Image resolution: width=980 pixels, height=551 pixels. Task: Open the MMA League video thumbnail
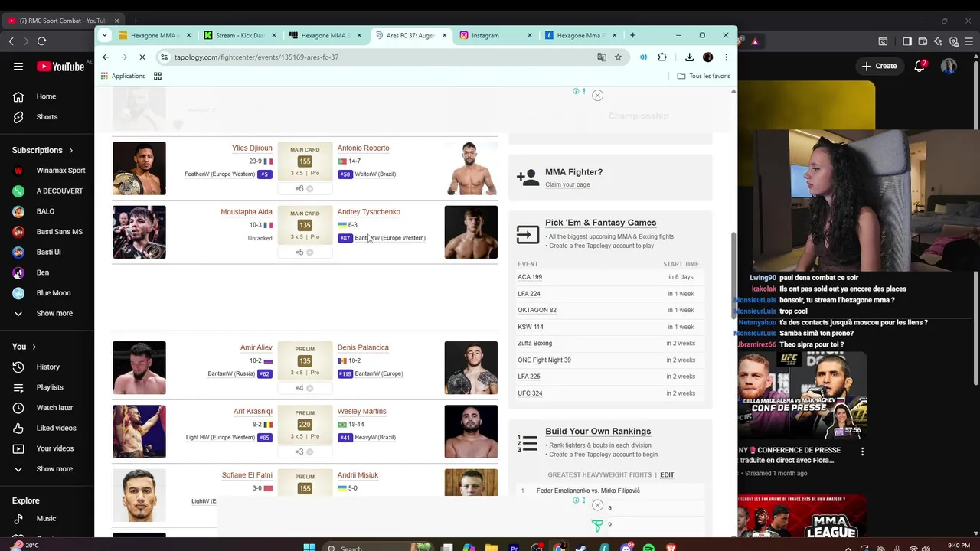tap(802, 517)
